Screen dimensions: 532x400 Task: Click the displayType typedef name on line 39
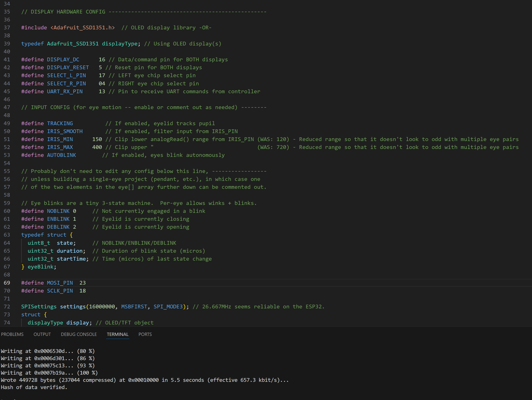[x=120, y=44]
